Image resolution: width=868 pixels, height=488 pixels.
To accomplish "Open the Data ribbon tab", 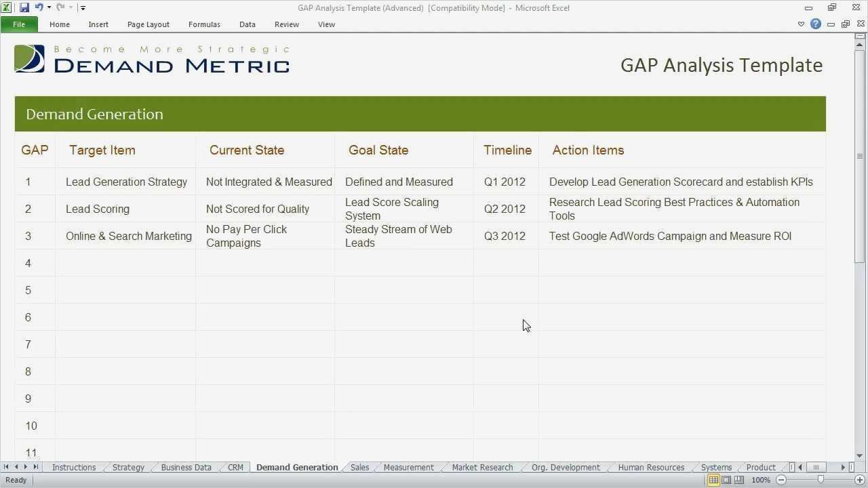I will point(248,24).
